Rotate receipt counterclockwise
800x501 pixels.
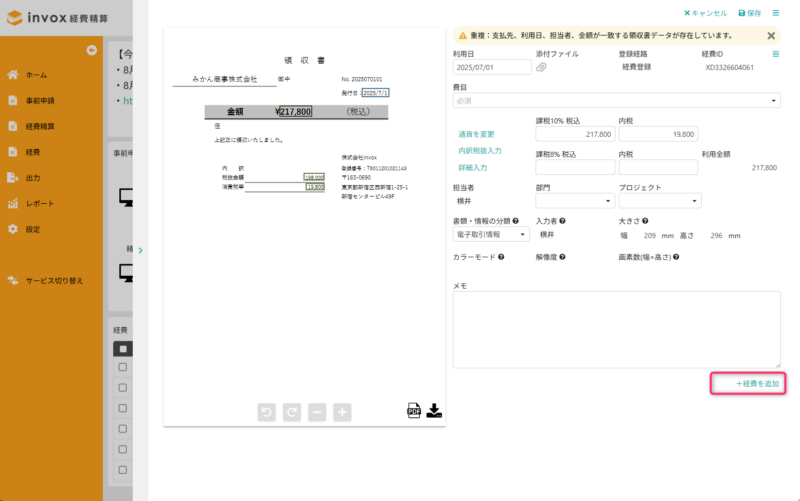pyautogui.click(x=266, y=412)
